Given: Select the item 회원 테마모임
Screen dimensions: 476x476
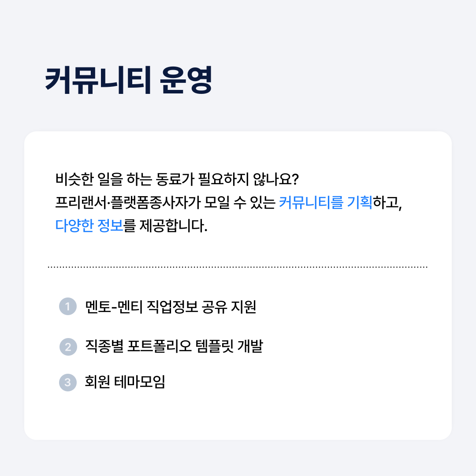Looking at the screenshot, I should [125, 382].
